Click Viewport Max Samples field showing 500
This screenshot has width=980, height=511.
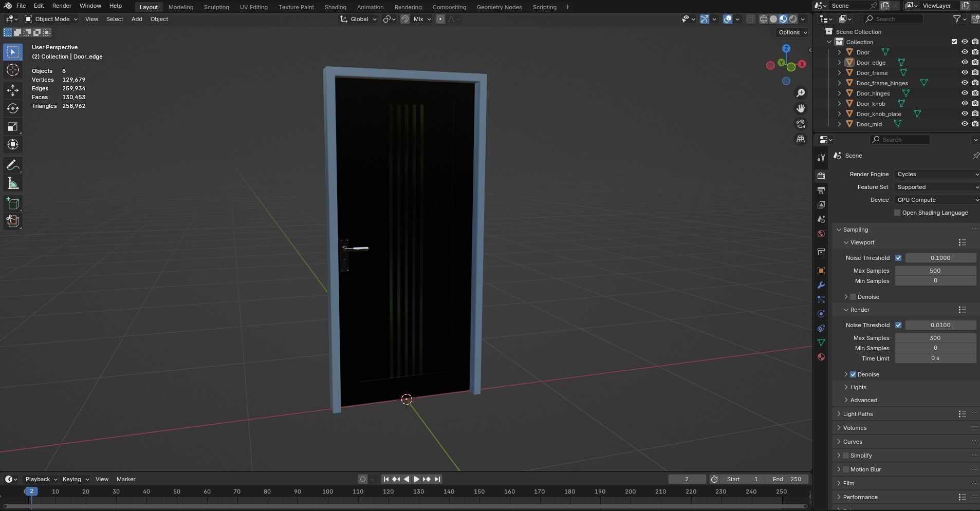935,271
